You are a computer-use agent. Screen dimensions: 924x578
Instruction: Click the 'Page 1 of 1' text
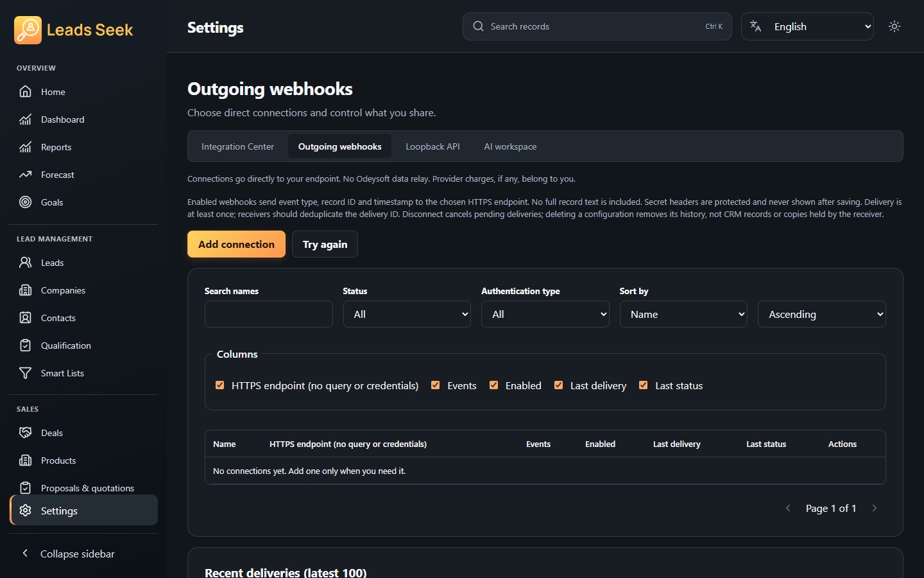pyautogui.click(x=831, y=508)
